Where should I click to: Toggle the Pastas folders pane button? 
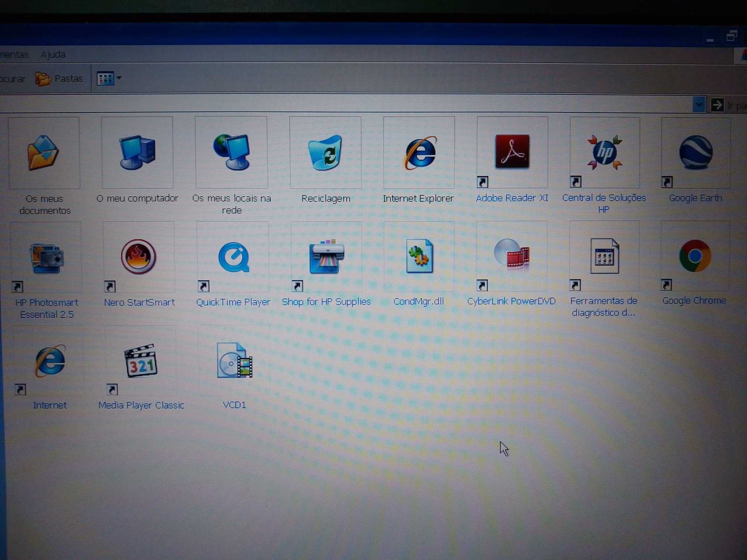(59, 79)
